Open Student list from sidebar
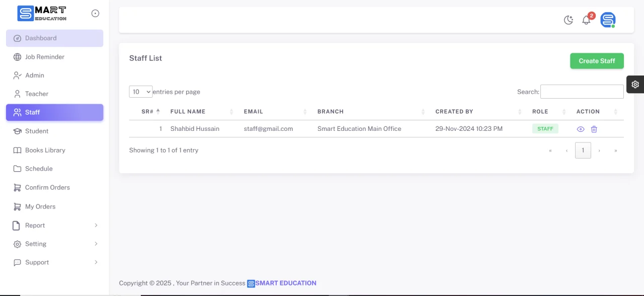644x296 pixels. [54, 131]
